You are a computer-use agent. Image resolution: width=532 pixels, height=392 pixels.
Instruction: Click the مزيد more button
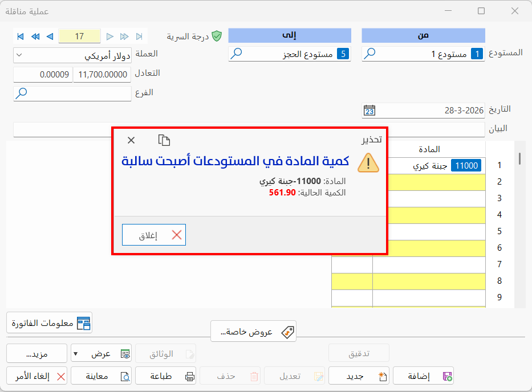(x=36, y=354)
